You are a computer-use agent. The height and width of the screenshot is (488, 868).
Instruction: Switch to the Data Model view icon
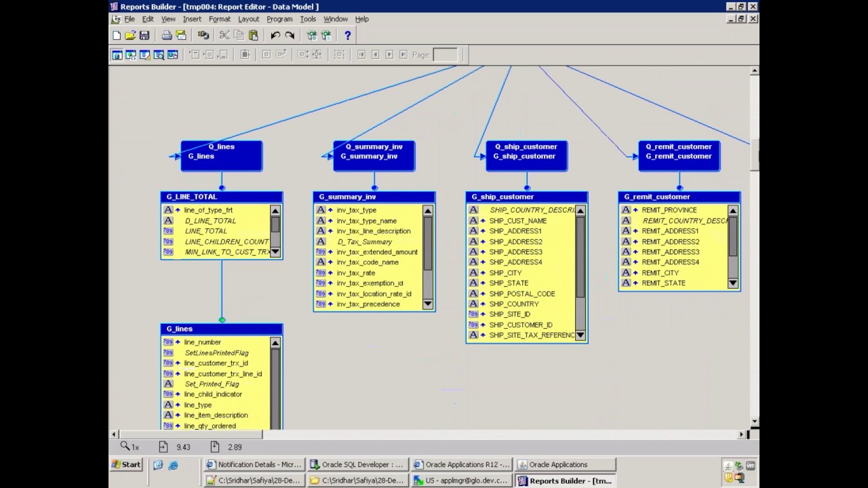click(x=117, y=55)
